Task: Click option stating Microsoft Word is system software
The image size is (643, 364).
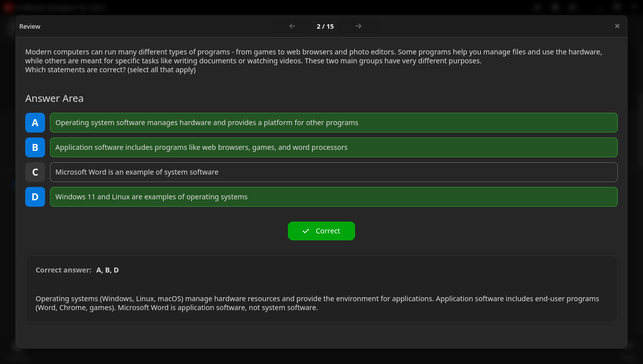Action: coord(334,172)
